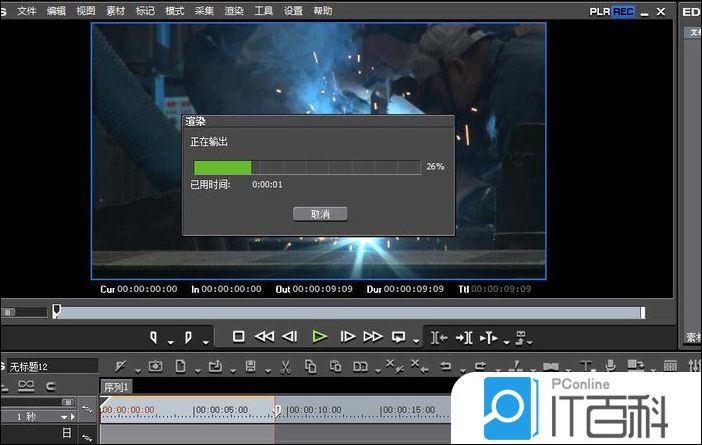This screenshot has height=445, width=702.
Task: Select the scissors cut tool in timeline toolbar
Action: (285, 367)
